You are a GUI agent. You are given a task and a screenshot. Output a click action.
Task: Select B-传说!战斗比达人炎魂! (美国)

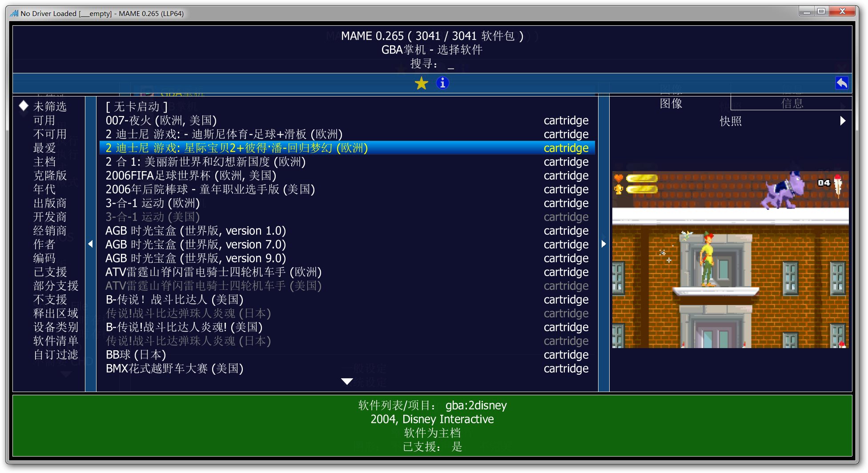[x=347, y=327]
